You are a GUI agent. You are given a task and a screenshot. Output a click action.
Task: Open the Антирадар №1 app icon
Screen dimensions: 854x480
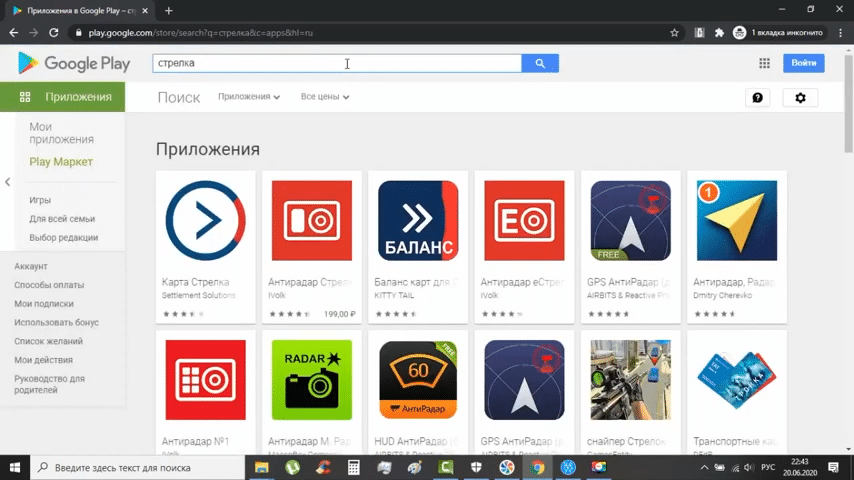tap(205, 380)
